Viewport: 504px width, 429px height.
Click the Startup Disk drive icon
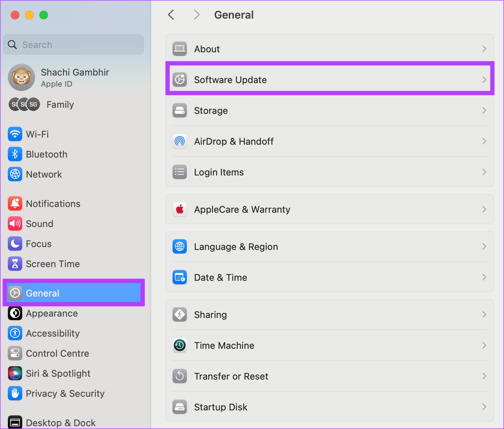pyautogui.click(x=180, y=407)
